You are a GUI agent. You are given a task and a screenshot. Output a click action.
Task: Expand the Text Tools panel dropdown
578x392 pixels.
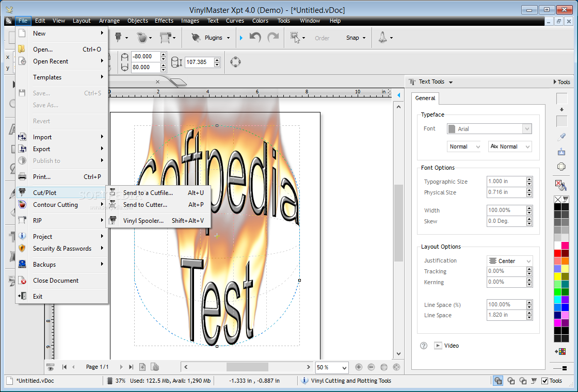point(451,82)
